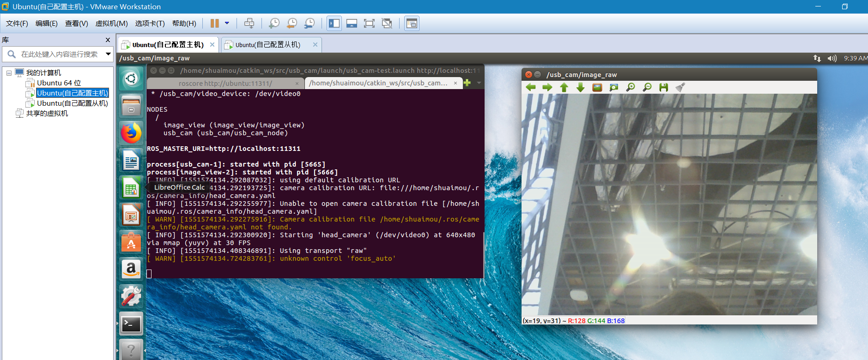Click the original size picture icon
Image resolution: width=868 pixels, height=360 pixels.
[597, 87]
